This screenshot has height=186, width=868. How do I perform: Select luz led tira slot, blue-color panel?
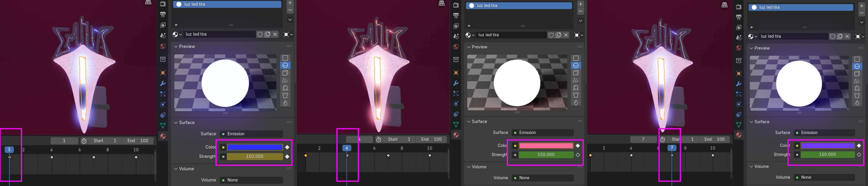click(227, 4)
